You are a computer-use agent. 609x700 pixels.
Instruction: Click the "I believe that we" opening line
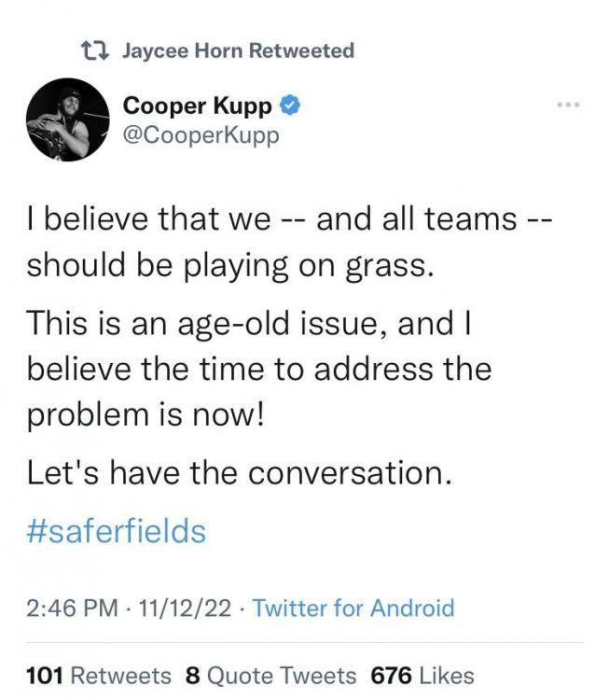[x=149, y=220]
